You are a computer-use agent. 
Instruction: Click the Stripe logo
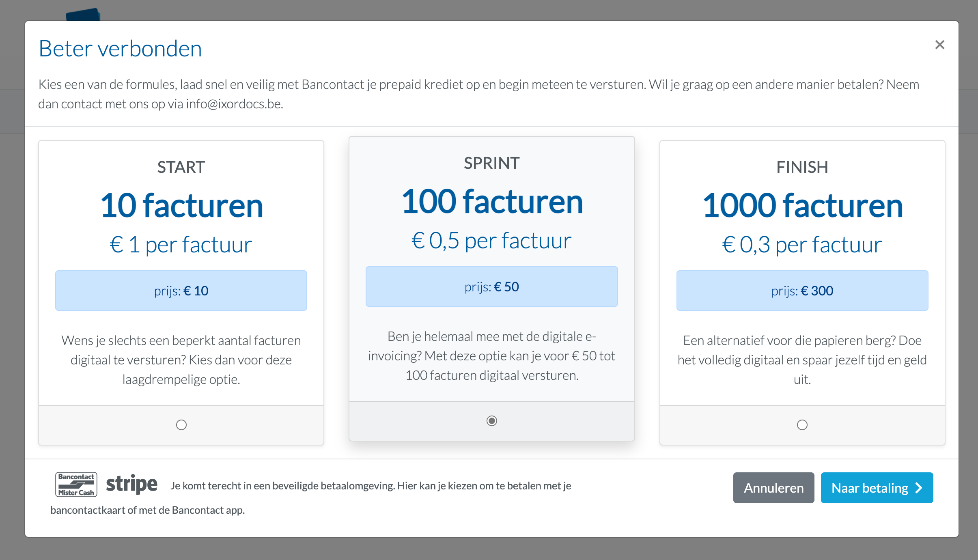(131, 485)
